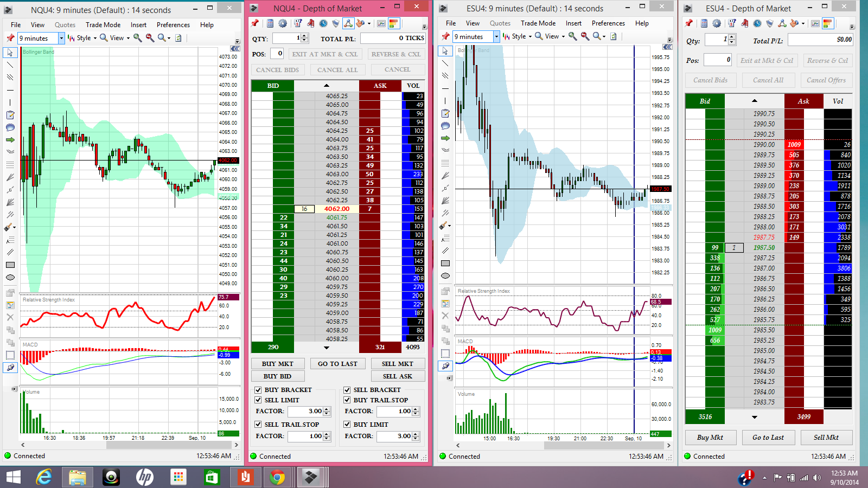Image resolution: width=868 pixels, height=488 pixels.
Task: Zoom in on the ESU4 chart
Action: pos(572,36)
